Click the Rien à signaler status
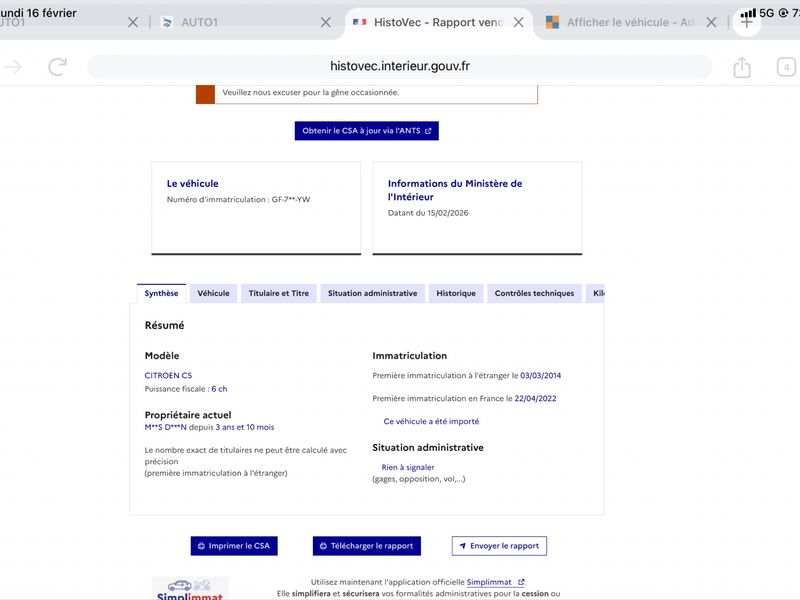This screenshot has height=600, width=800. pyautogui.click(x=408, y=467)
